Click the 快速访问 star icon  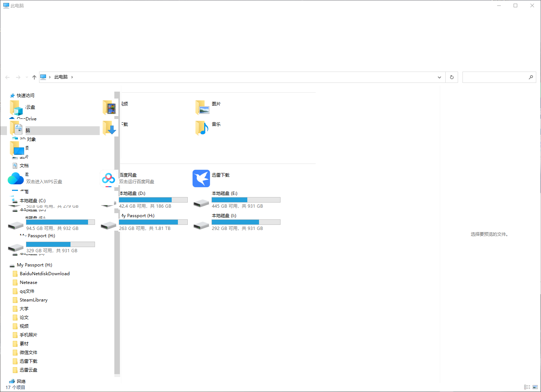click(x=12, y=96)
